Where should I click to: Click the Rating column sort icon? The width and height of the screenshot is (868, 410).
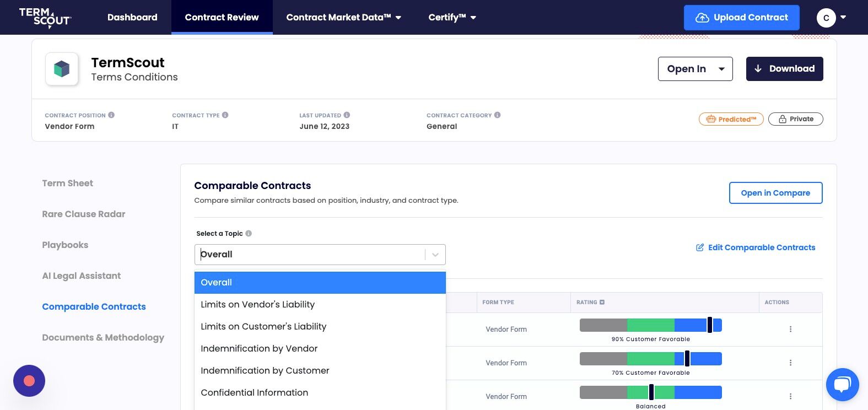pos(602,302)
